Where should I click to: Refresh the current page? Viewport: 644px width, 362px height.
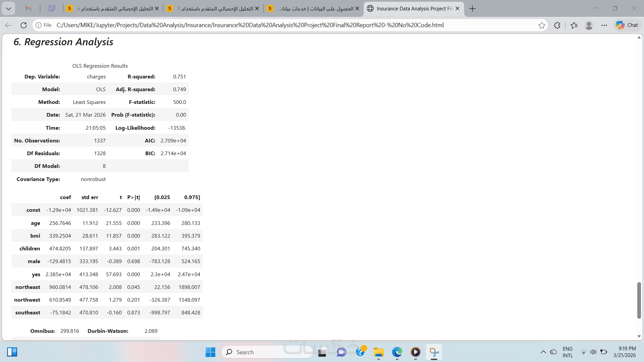(23, 25)
